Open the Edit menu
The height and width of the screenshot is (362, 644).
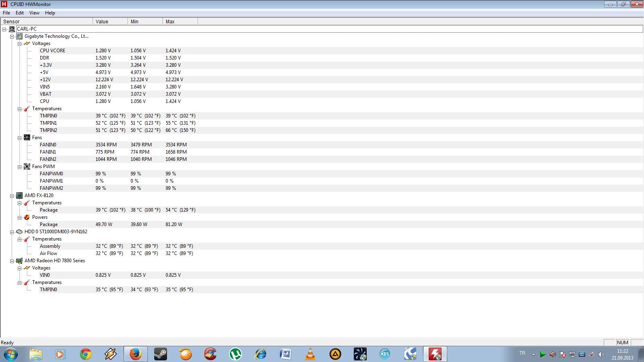click(x=20, y=13)
